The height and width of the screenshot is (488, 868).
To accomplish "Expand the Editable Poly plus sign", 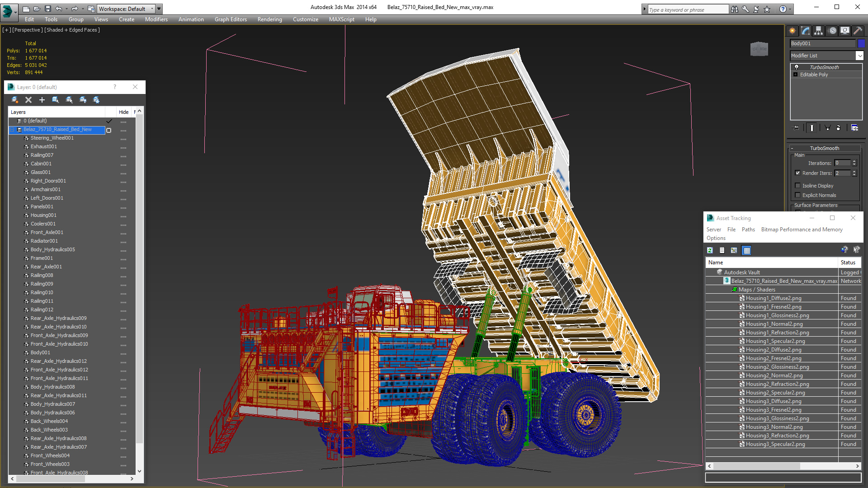I will click(796, 75).
